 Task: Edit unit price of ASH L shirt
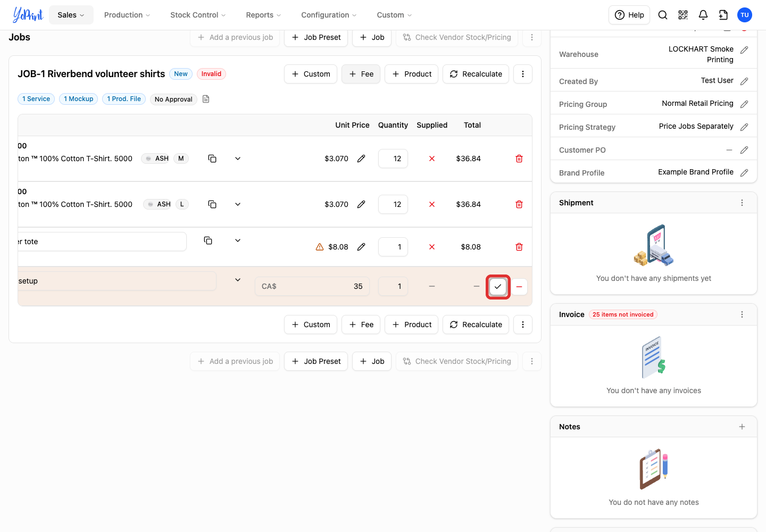tap(361, 204)
